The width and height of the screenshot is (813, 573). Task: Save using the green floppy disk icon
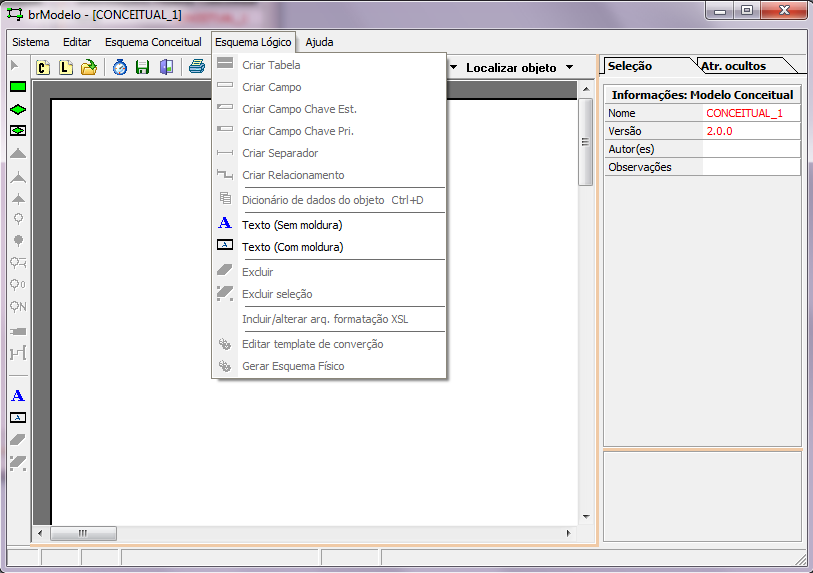pyautogui.click(x=142, y=67)
